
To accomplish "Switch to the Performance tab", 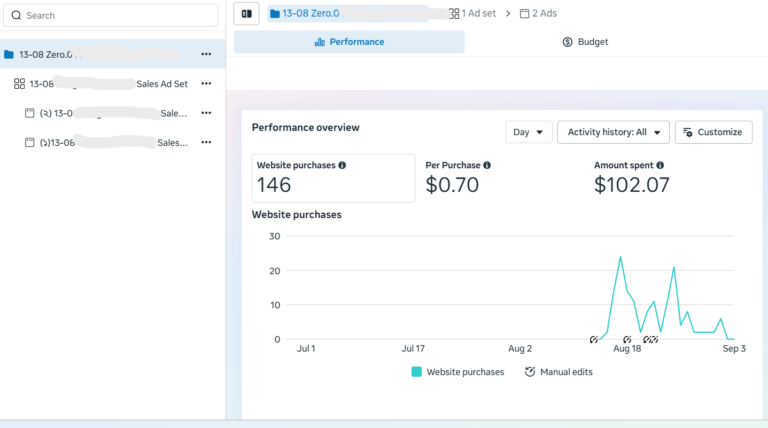I will pyautogui.click(x=349, y=42).
